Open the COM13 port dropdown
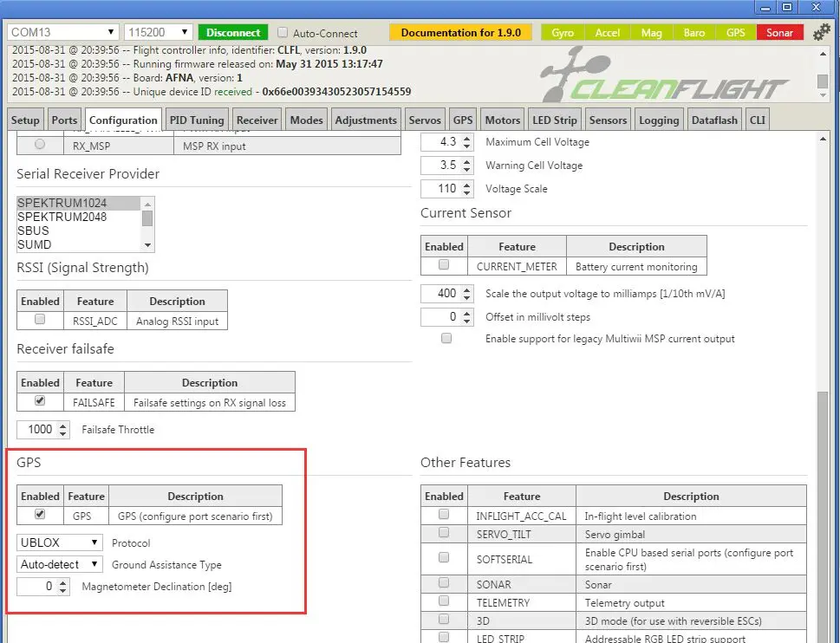Image resolution: width=840 pixels, height=643 pixels. coord(62,32)
